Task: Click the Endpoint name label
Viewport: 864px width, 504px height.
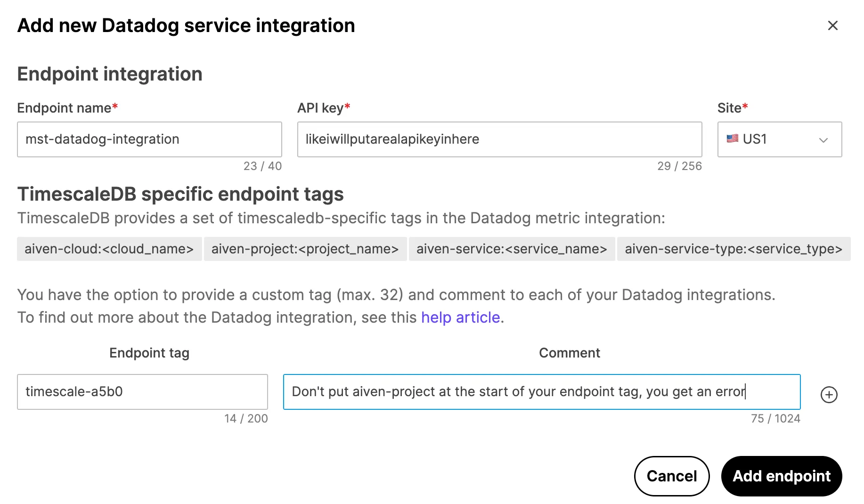Action: point(67,108)
